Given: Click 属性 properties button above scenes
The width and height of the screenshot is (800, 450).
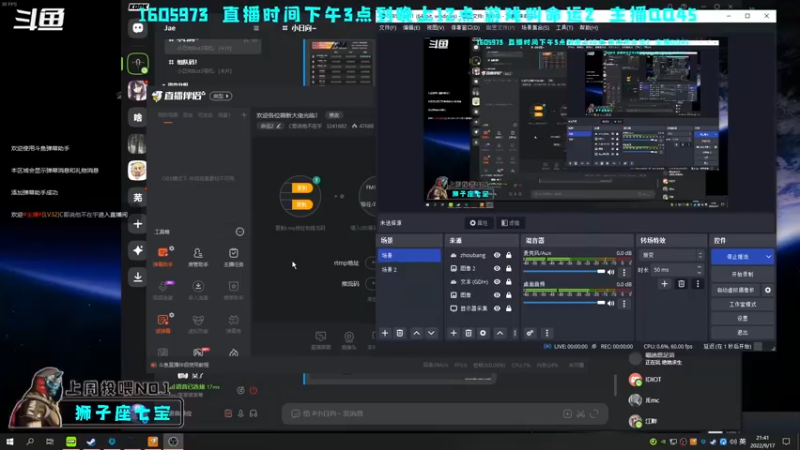Looking at the screenshot, I should tap(479, 223).
